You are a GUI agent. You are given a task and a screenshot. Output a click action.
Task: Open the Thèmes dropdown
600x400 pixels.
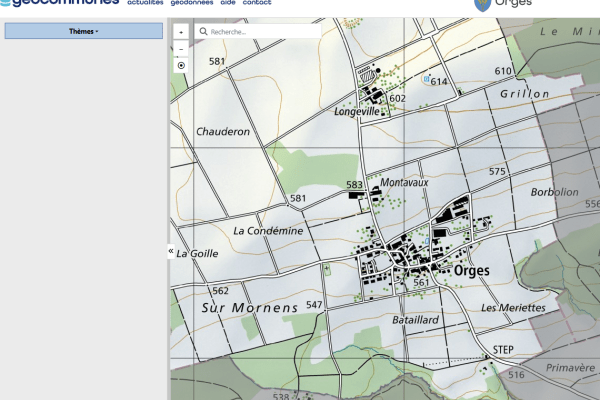[x=83, y=31]
